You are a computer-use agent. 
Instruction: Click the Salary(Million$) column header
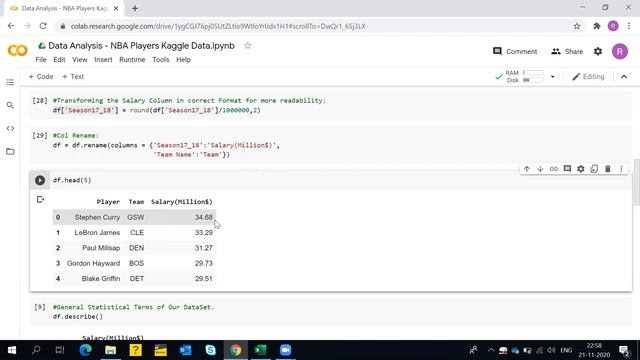tap(182, 202)
